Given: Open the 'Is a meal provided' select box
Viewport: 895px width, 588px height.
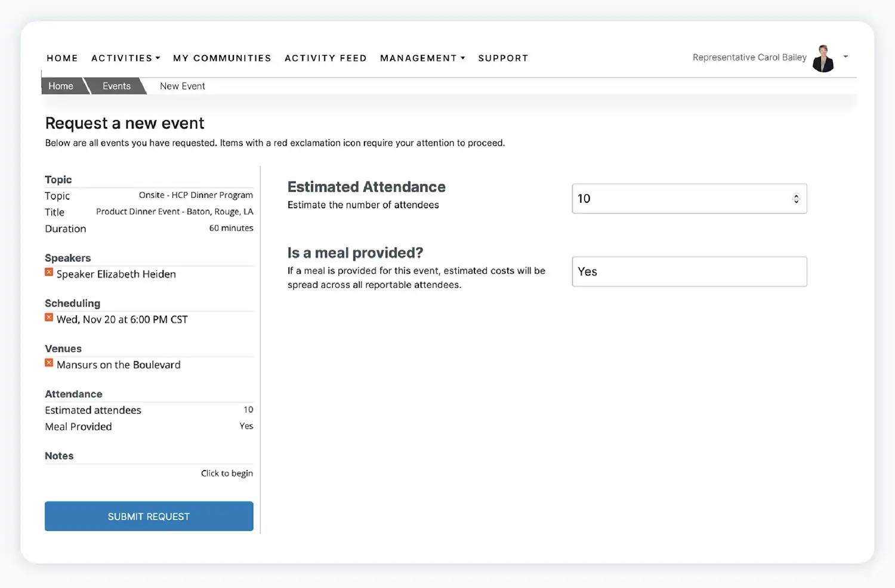Looking at the screenshot, I should point(689,271).
